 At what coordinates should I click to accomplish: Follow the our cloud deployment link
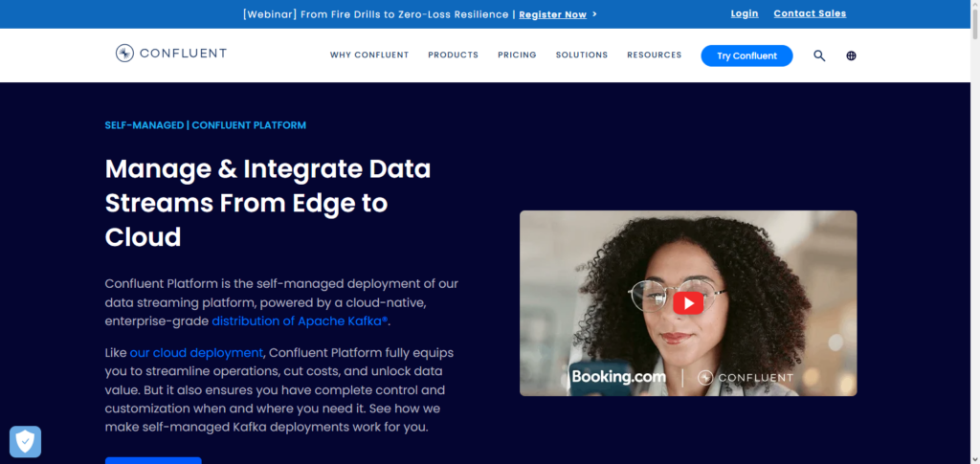[196, 353]
